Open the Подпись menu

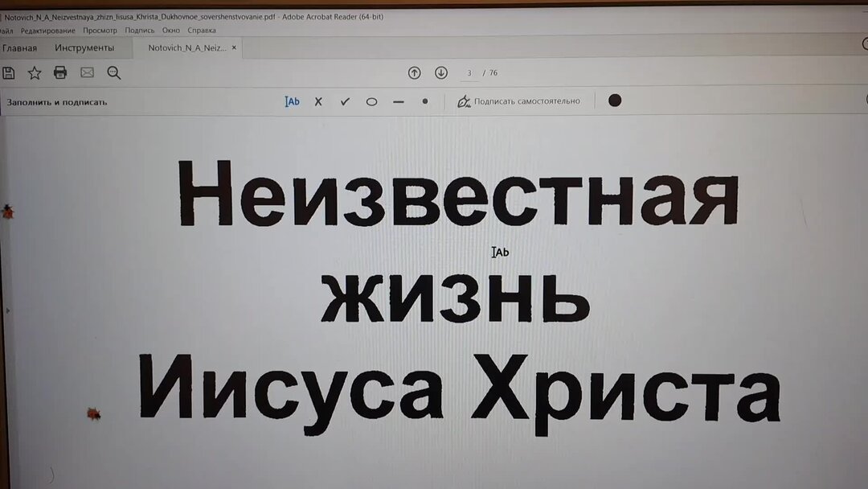pyautogui.click(x=140, y=29)
